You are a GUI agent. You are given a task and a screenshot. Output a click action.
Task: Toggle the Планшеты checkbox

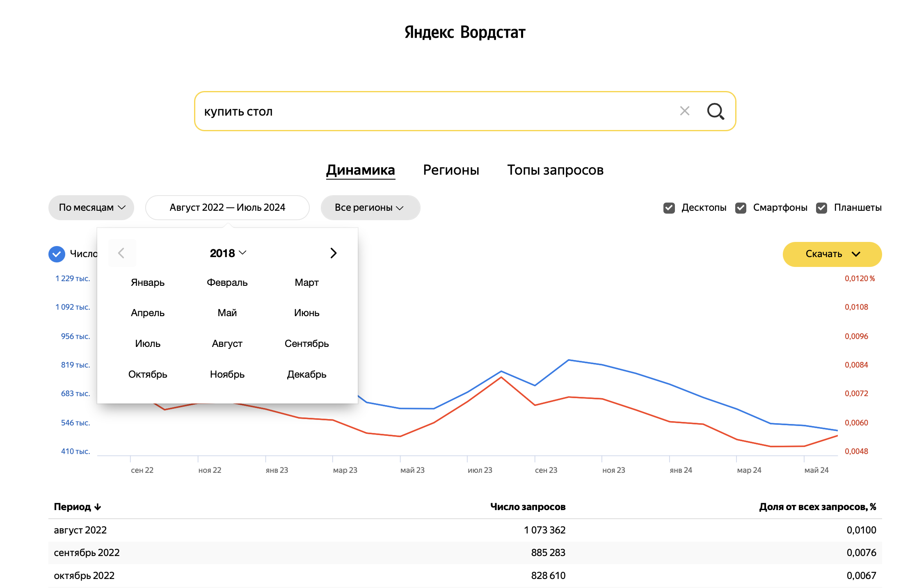click(821, 208)
